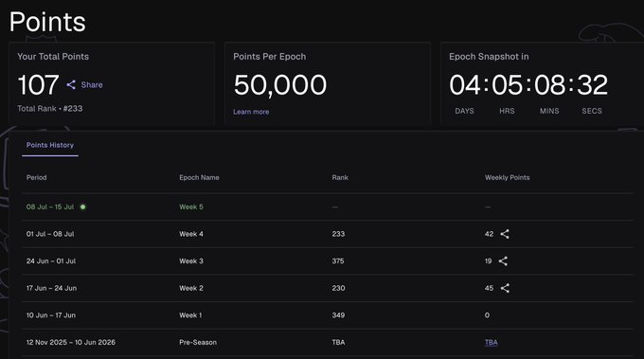
Task: Select the 17 Jun – 24 Jun period
Action: 51,288
